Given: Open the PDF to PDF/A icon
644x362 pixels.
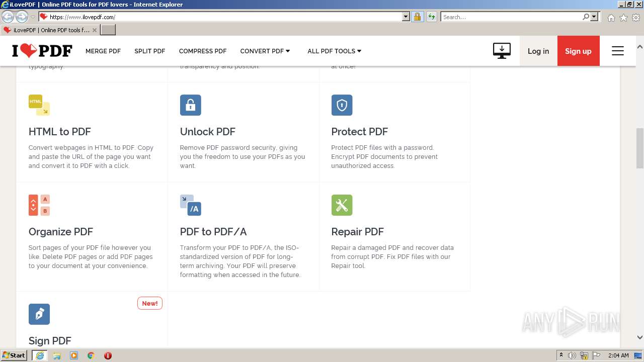Looking at the screenshot, I should (191, 205).
